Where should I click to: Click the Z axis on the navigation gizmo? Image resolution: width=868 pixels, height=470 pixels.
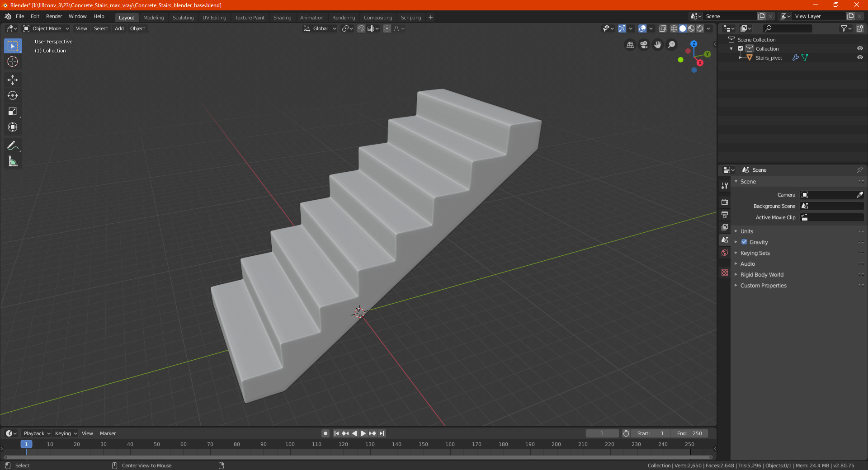694,44
